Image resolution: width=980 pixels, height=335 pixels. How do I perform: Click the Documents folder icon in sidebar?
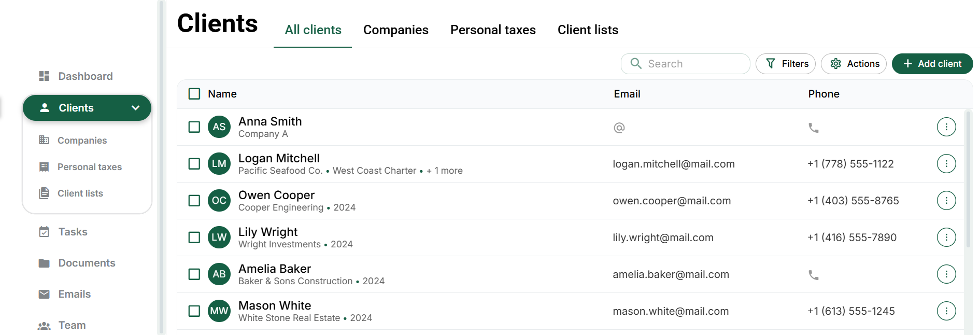[44, 263]
